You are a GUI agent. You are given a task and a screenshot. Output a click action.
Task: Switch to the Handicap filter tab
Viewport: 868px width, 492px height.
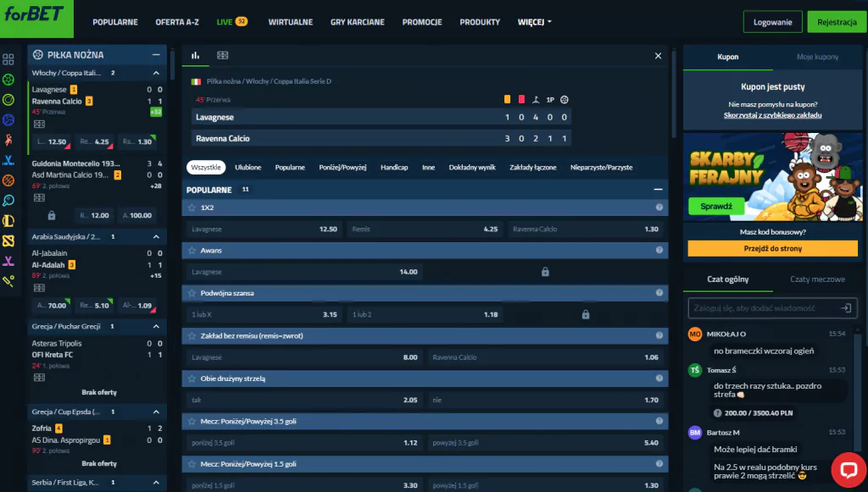(x=394, y=168)
